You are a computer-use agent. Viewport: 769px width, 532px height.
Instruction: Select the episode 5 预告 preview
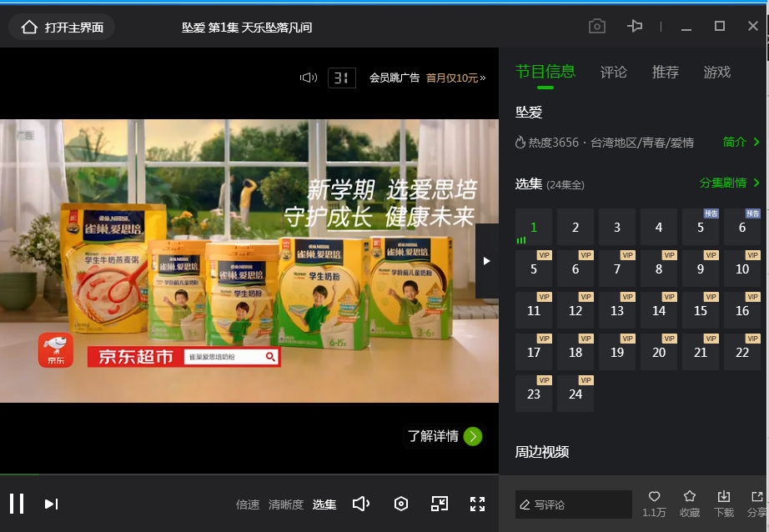(x=701, y=227)
